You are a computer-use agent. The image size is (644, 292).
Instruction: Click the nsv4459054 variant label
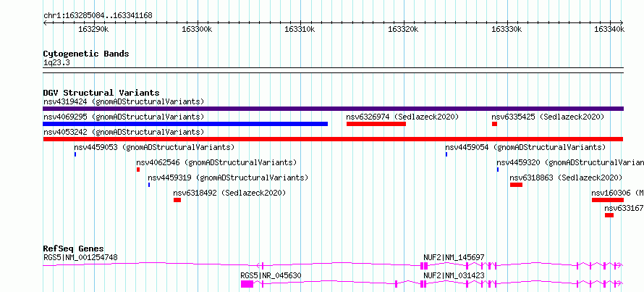tap(525, 147)
